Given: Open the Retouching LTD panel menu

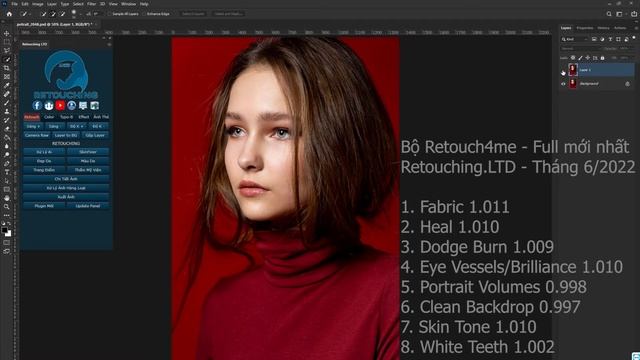Looking at the screenshot, I should 109,44.
